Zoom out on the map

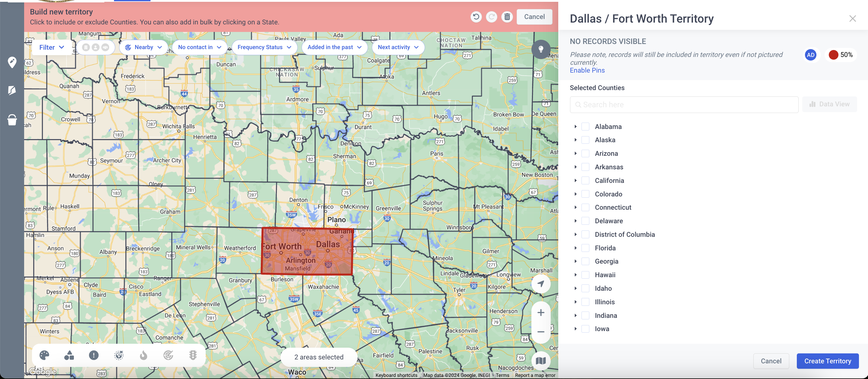coord(541,332)
